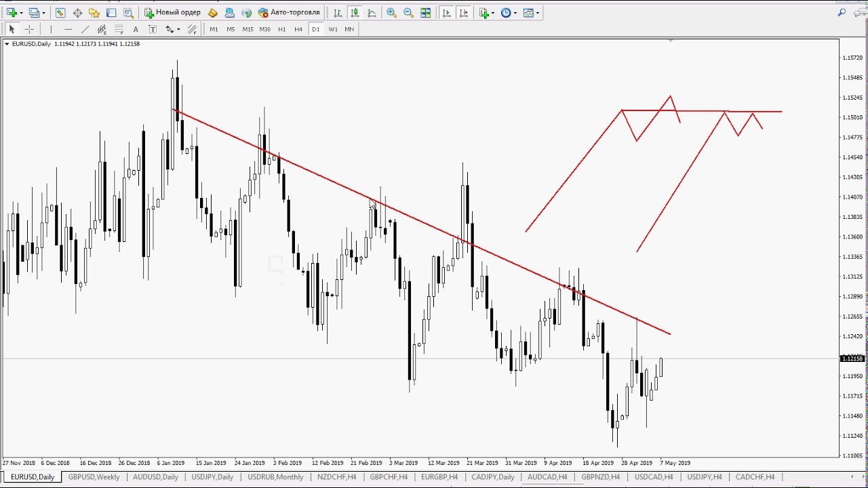Switch to the GBPUSD,Weekly chart tab
The image size is (868, 488).
coord(94,477)
